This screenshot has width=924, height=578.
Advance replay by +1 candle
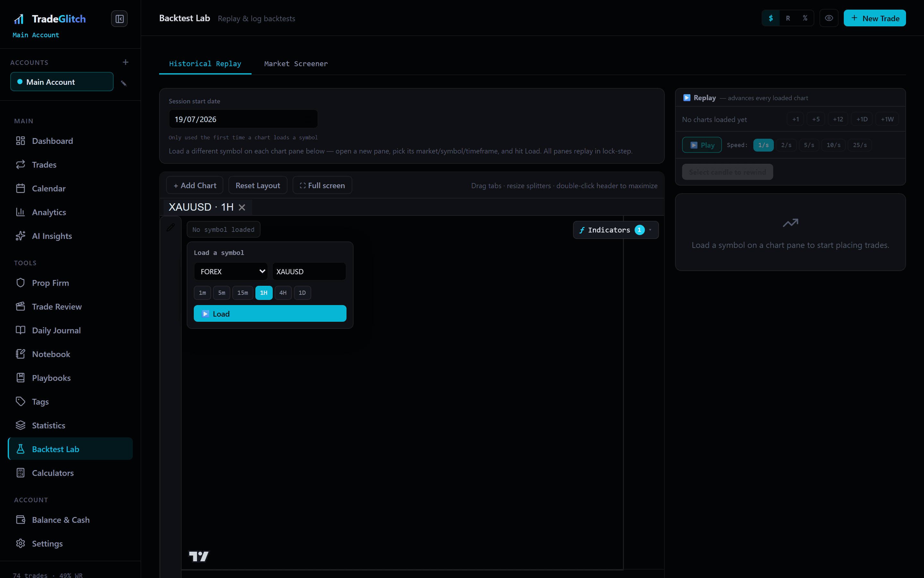pyautogui.click(x=795, y=119)
